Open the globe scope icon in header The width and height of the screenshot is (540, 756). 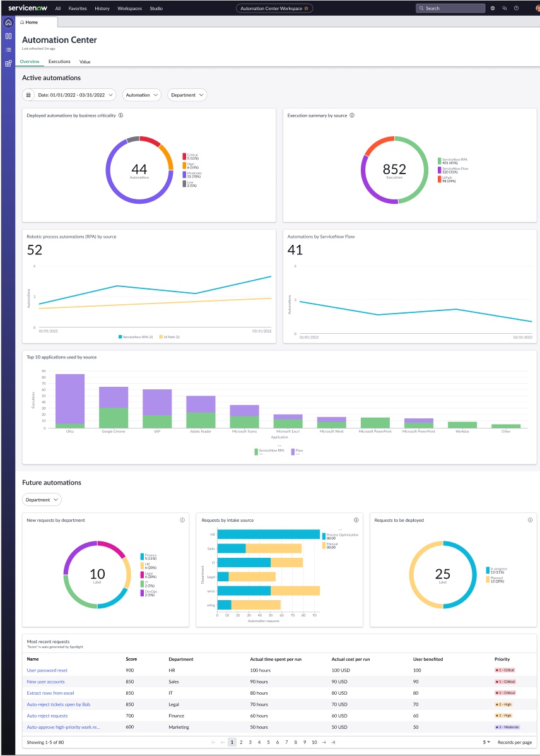coord(492,8)
